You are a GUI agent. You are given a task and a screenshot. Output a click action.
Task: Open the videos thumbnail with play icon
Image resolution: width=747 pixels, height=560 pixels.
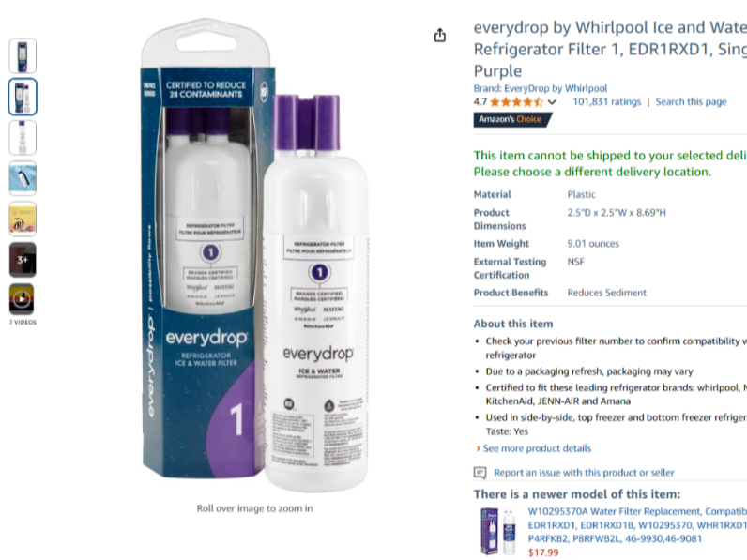point(22,299)
